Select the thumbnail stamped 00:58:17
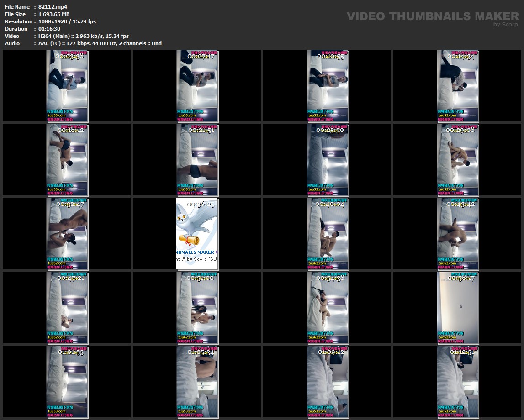The width and height of the screenshot is (524, 420). [x=457, y=308]
